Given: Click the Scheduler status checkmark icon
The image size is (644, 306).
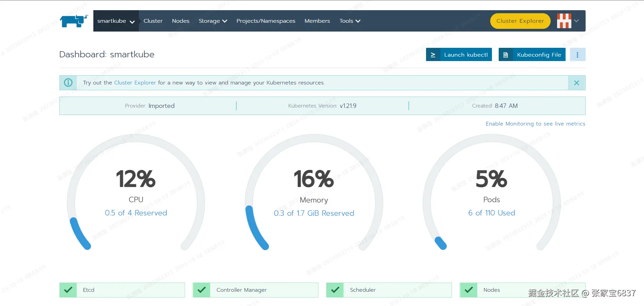Looking at the screenshot, I should pos(335,290).
